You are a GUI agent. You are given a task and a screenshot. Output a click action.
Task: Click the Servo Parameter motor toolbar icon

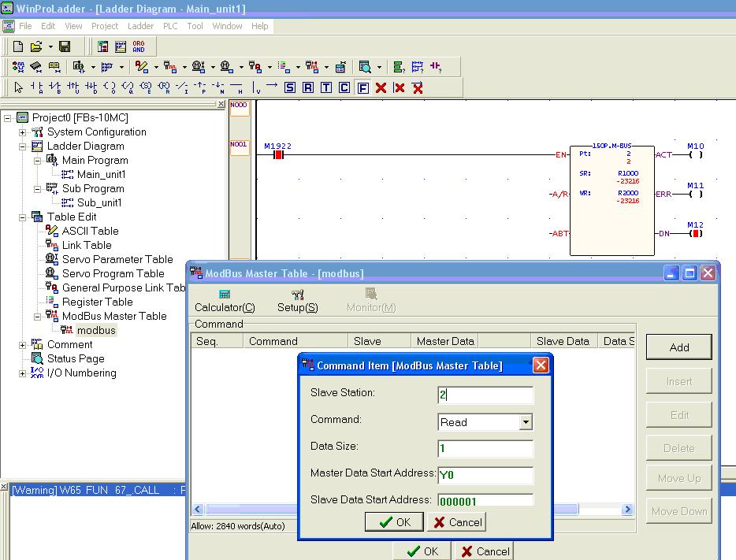coord(198,67)
